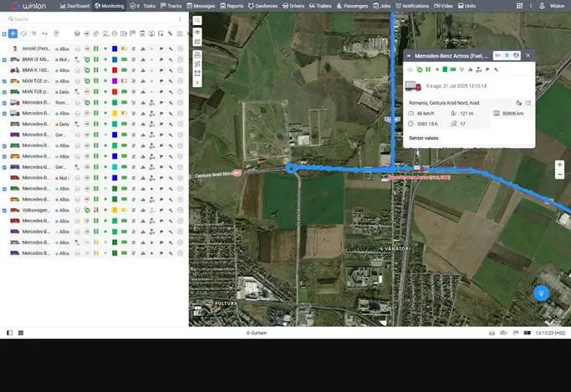
Task: Close the Mercedes-Benz Actros info popup
Action: 528,56
